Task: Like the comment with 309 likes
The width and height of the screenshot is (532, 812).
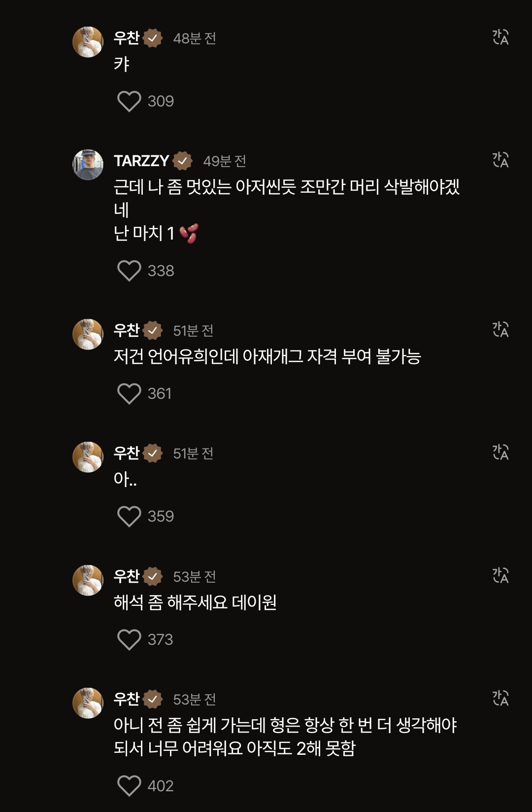Action: 129,102
